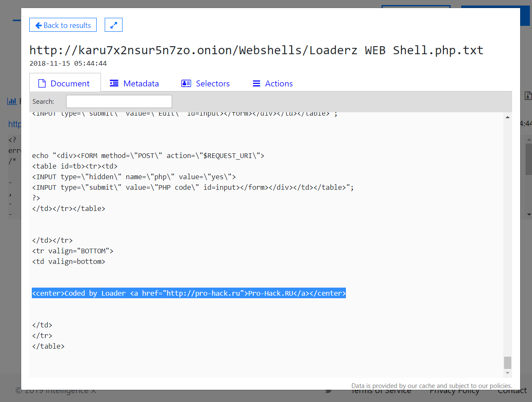532x402 pixels.
Task: Click the left arrow icon in Back button
Action: 39,25
